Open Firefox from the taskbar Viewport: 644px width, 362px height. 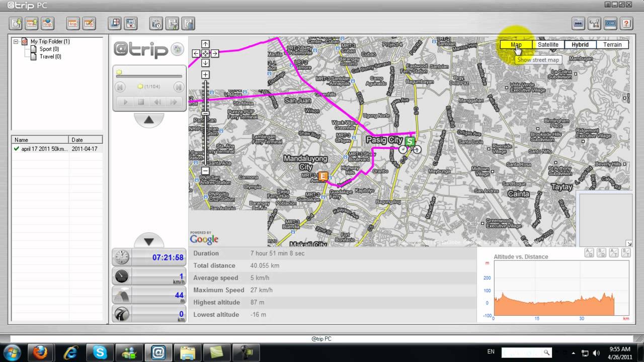coord(40,352)
